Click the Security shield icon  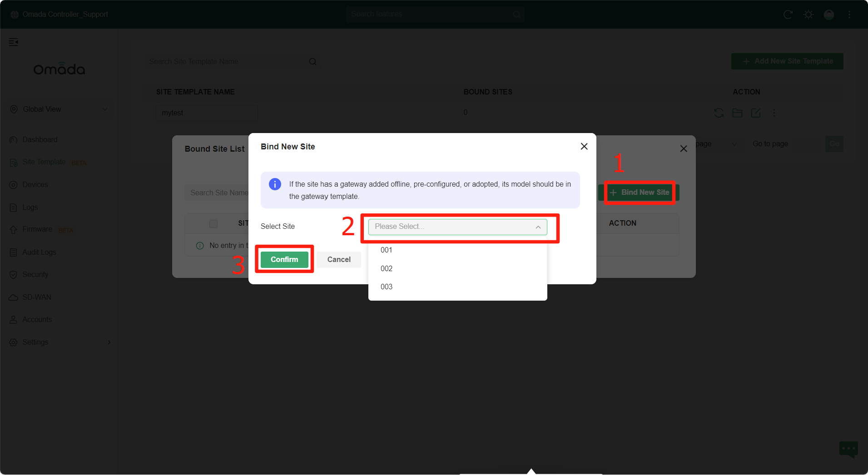pyautogui.click(x=14, y=275)
